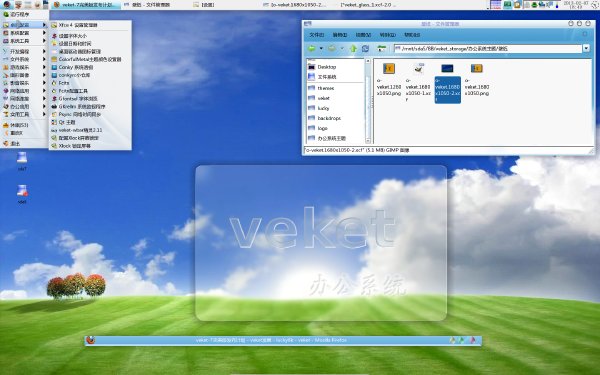Expand the 实用工具 submenu arrow

[44, 114]
